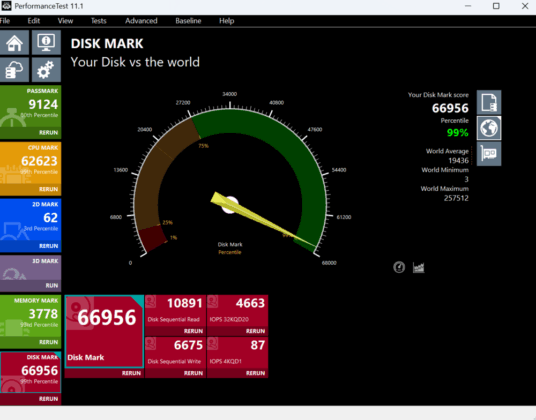Rerun the IOPS 32KQD20 test
The height and width of the screenshot is (420, 536).
(255, 331)
